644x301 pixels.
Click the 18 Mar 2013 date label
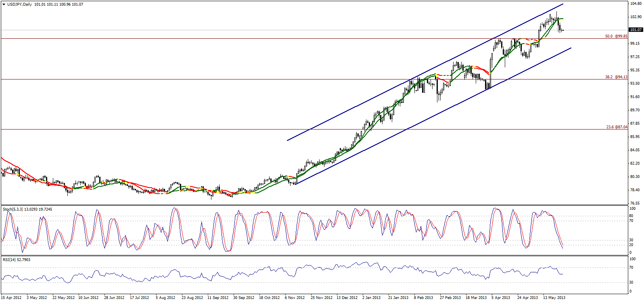(x=476, y=298)
